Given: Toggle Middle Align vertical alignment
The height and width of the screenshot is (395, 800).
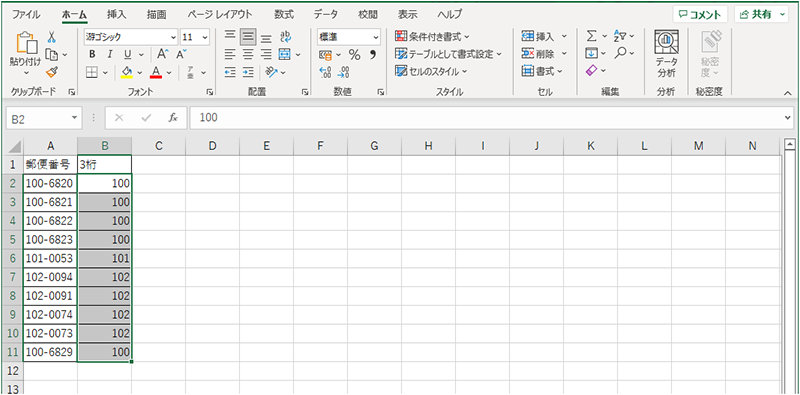Looking at the screenshot, I should click(248, 37).
